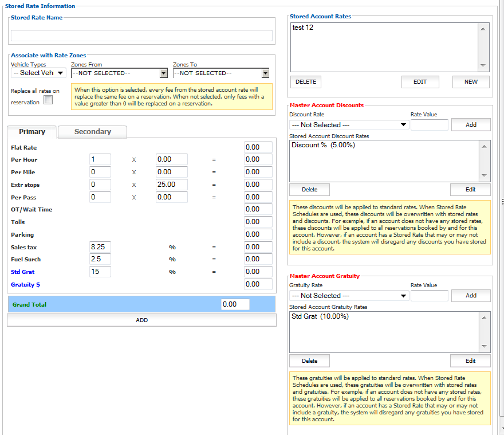Select Discount % (5.00%) list entry
The image size is (504, 435).
coord(323,146)
